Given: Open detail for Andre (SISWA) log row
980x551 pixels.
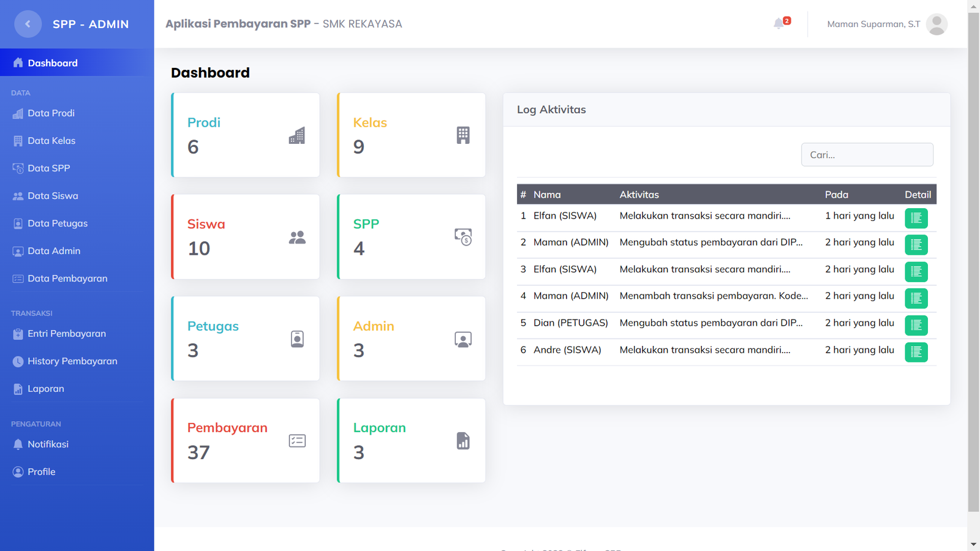Looking at the screenshot, I should coord(916,352).
